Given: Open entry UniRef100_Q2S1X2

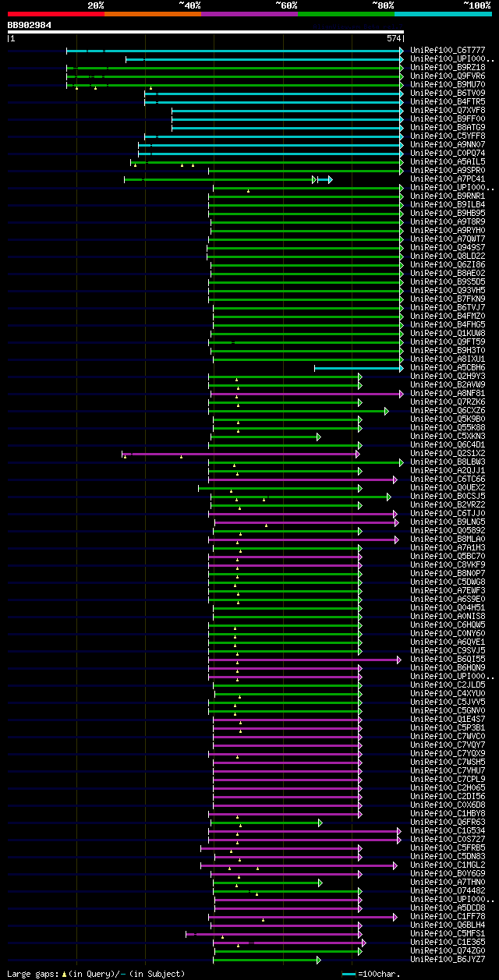Looking at the screenshot, I should [448, 453].
